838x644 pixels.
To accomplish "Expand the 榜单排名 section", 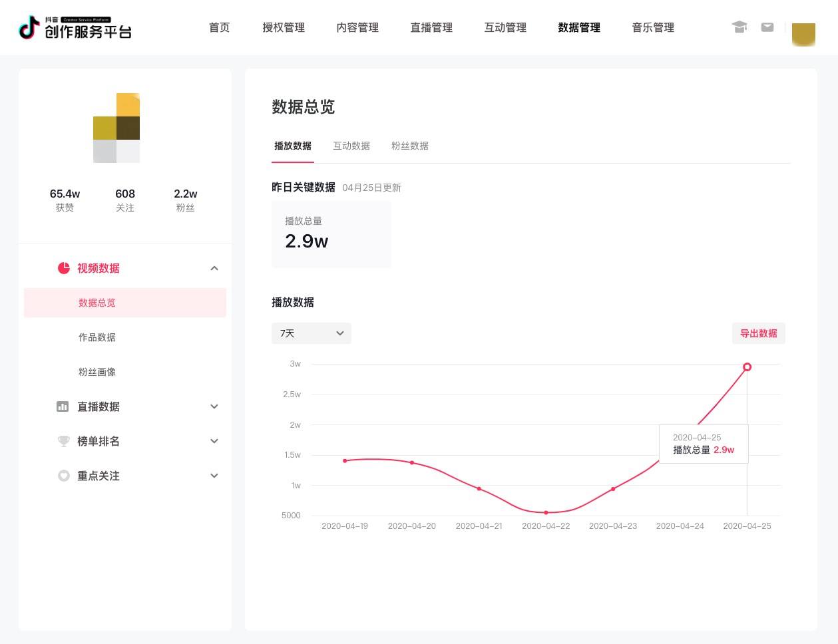I will [214, 441].
